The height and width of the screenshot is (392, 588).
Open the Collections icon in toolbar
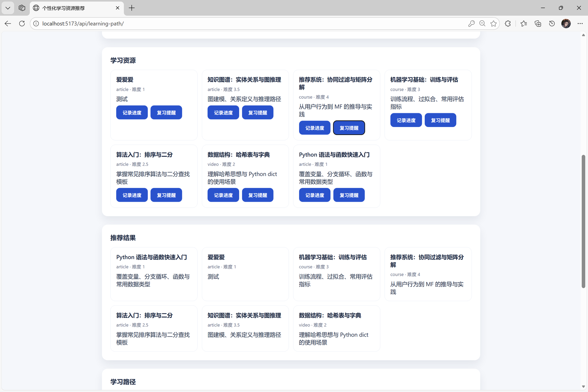point(538,23)
